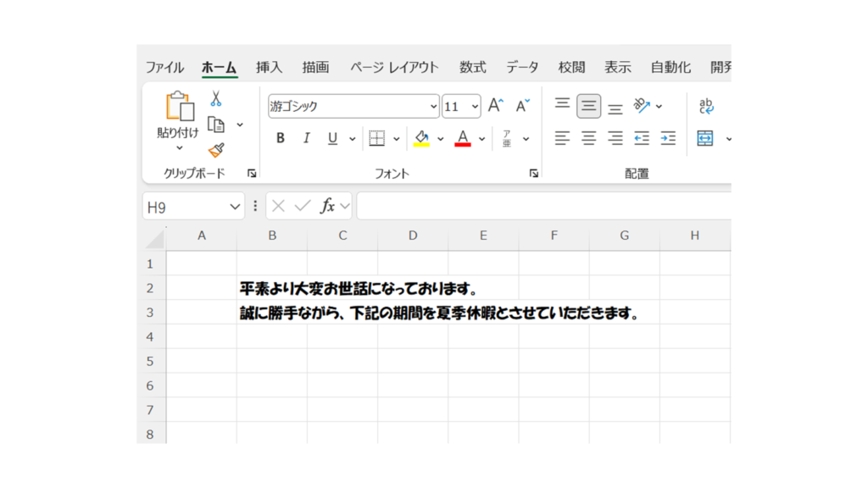Click the cut scissors icon

point(216,99)
